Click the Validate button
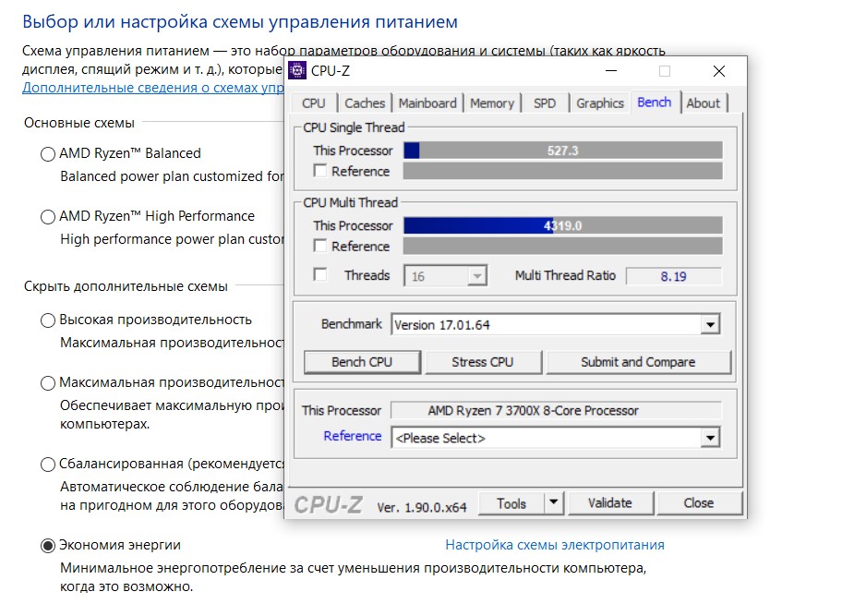 610,503
